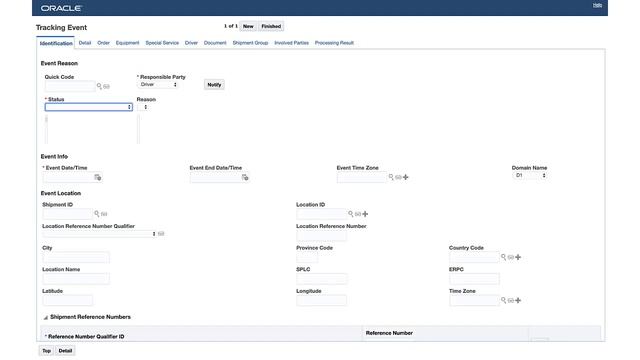This screenshot has height=360, width=640.
Task: Switch to the Document tab
Action: (x=215, y=43)
